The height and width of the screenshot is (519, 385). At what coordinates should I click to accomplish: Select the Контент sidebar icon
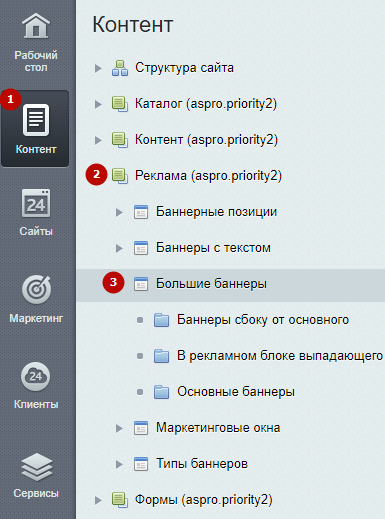coord(36,120)
